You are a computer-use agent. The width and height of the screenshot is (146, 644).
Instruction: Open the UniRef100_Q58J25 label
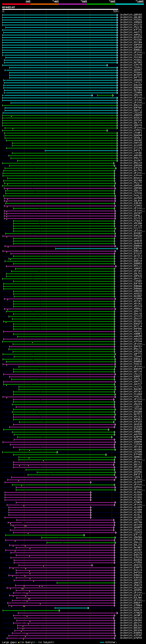[x=131, y=95]
